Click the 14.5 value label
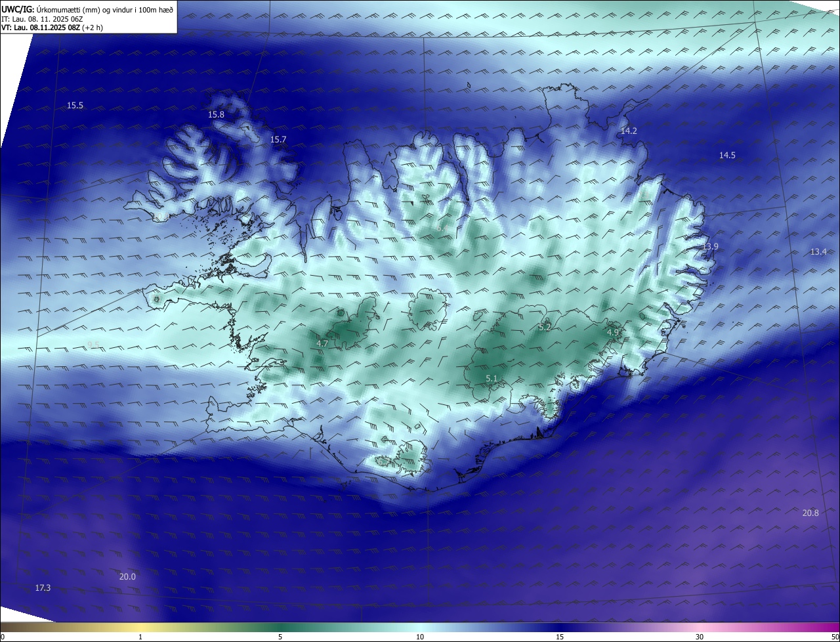840x642 pixels. pyautogui.click(x=727, y=156)
